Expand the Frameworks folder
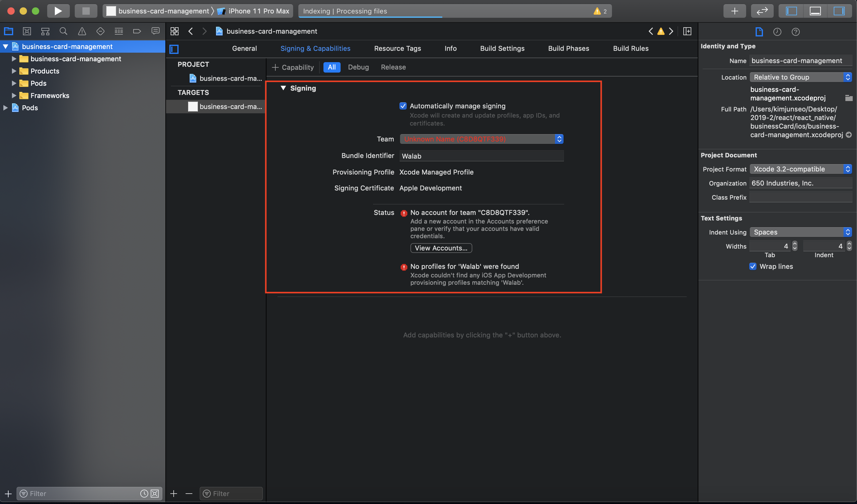 click(13, 96)
